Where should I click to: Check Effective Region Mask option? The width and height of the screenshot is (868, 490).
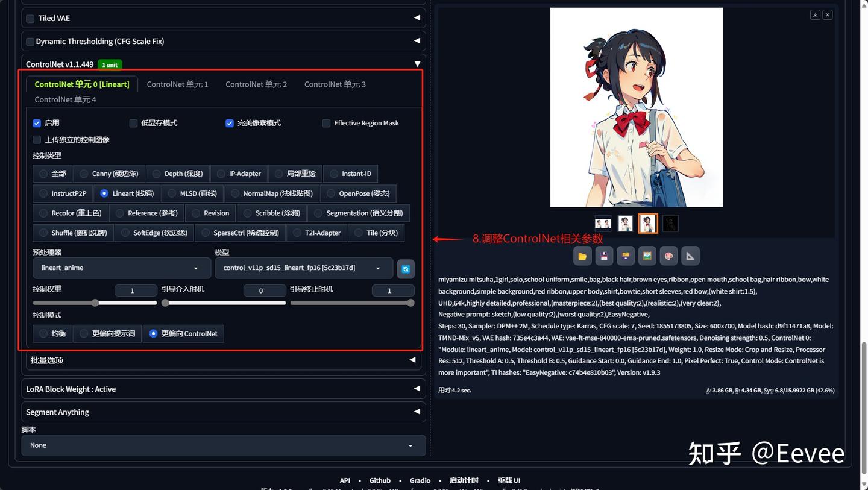(x=326, y=123)
